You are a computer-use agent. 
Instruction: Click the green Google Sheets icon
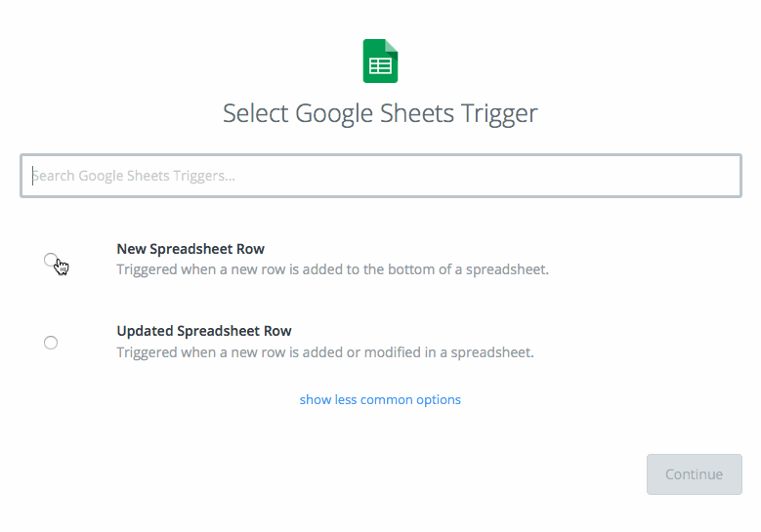pyautogui.click(x=380, y=61)
